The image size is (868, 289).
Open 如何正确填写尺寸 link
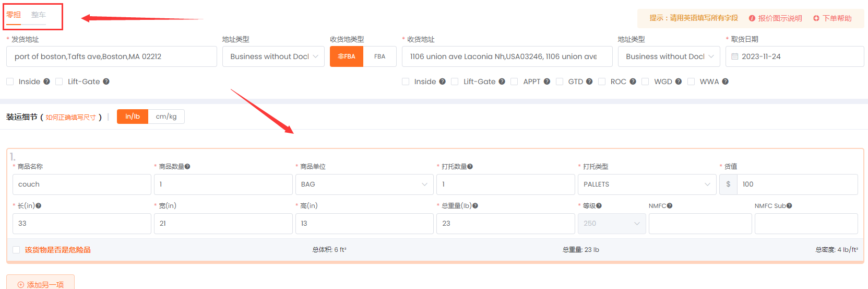pos(70,118)
